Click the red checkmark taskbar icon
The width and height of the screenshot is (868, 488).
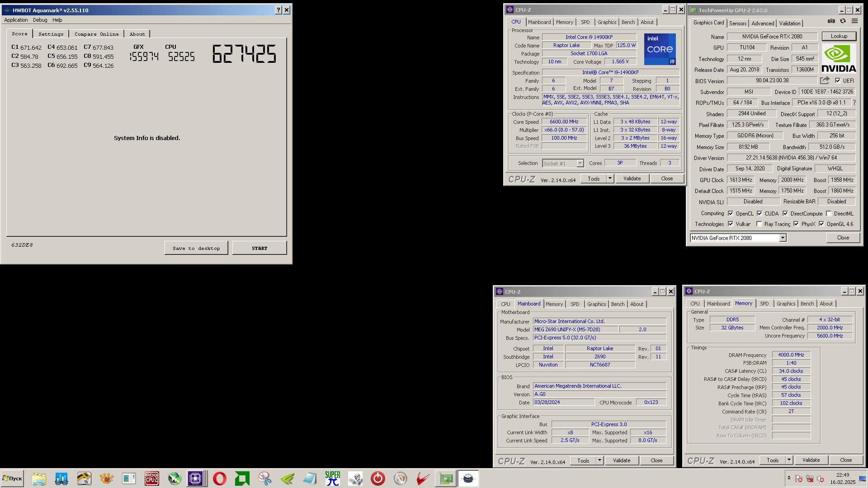(423, 479)
